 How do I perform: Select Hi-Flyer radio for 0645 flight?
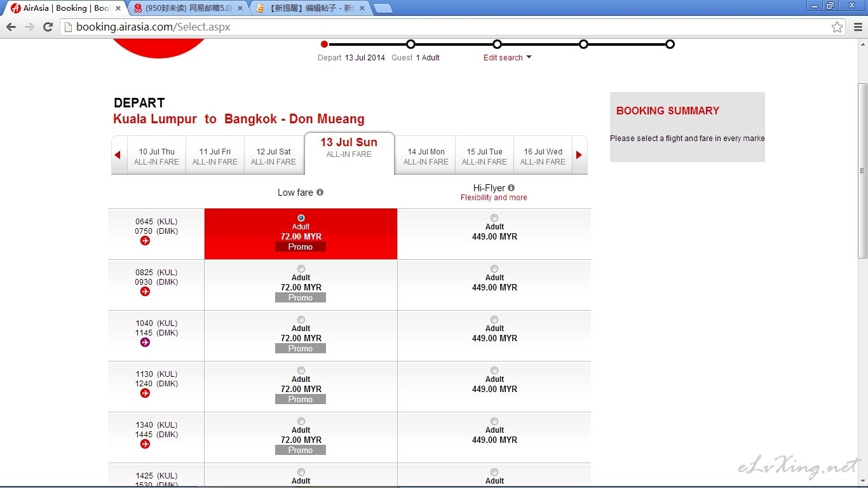(494, 218)
